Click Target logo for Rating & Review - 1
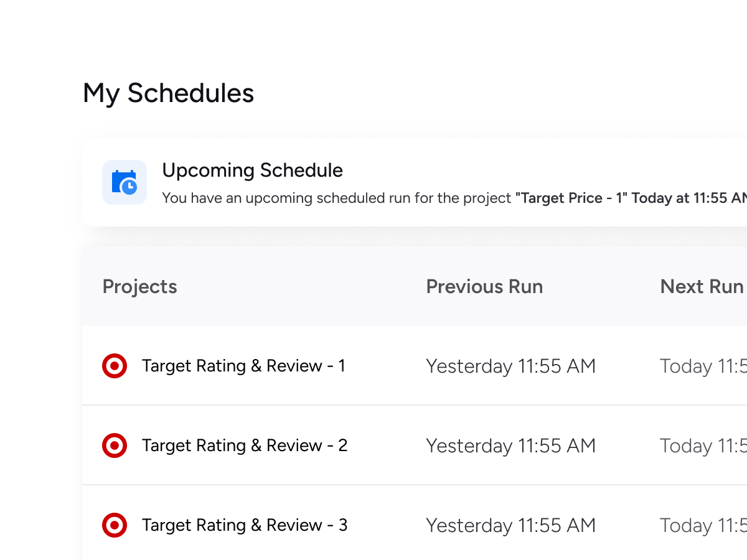This screenshot has width=747, height=560. pos(115,366)
